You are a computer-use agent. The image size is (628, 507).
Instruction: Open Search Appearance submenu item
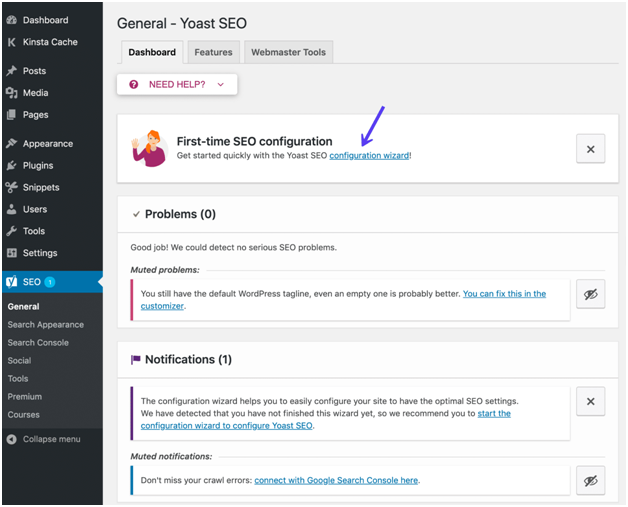(x=46, y=325)
